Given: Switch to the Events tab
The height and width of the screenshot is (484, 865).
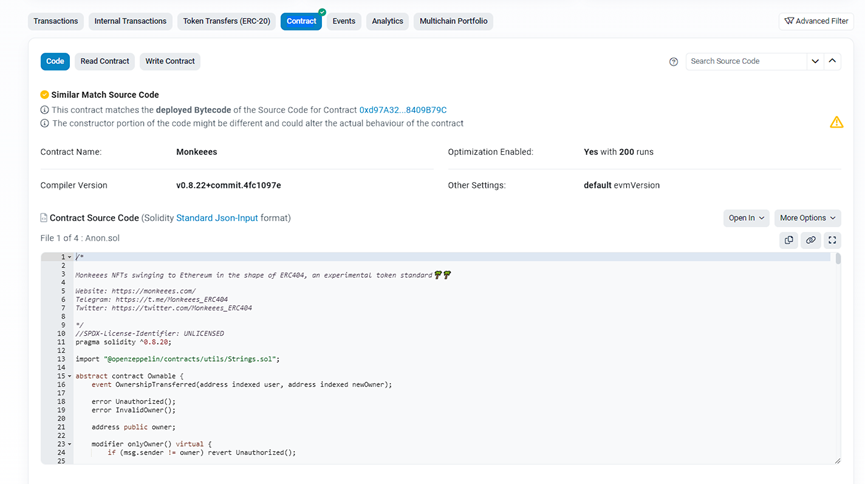Looking at the screenshot, I should click(x=343, y=21).
